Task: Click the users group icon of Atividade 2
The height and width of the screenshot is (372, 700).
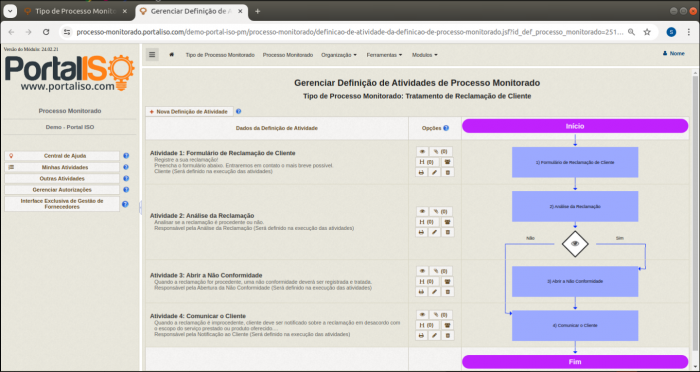Action: pyautogui.click(x=447, y=222)
